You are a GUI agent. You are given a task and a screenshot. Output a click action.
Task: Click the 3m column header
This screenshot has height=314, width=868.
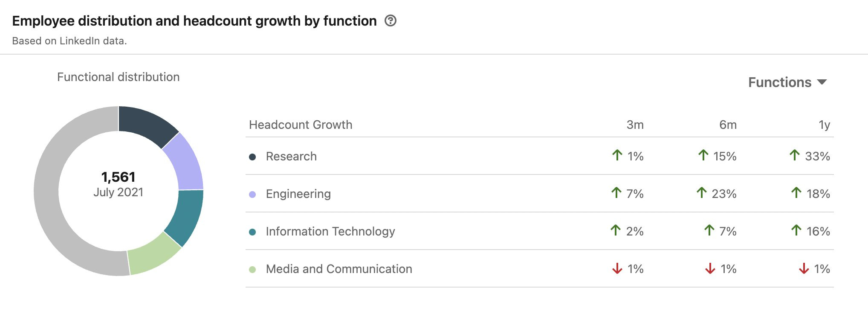(x=635, y=125)
